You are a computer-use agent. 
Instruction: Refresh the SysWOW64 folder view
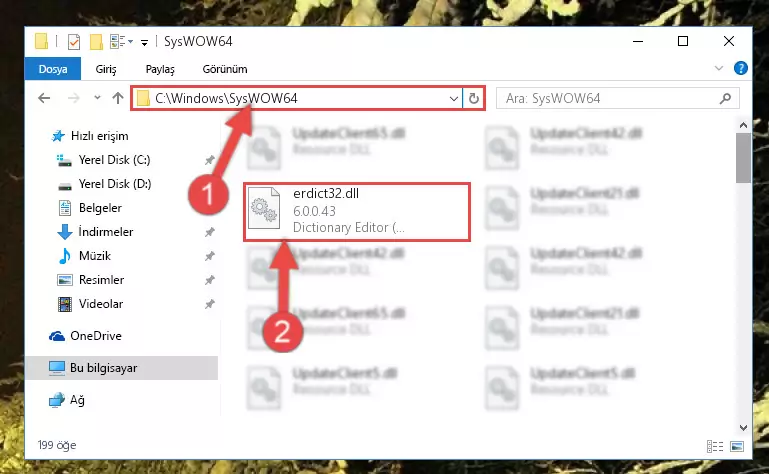point(474,99)
